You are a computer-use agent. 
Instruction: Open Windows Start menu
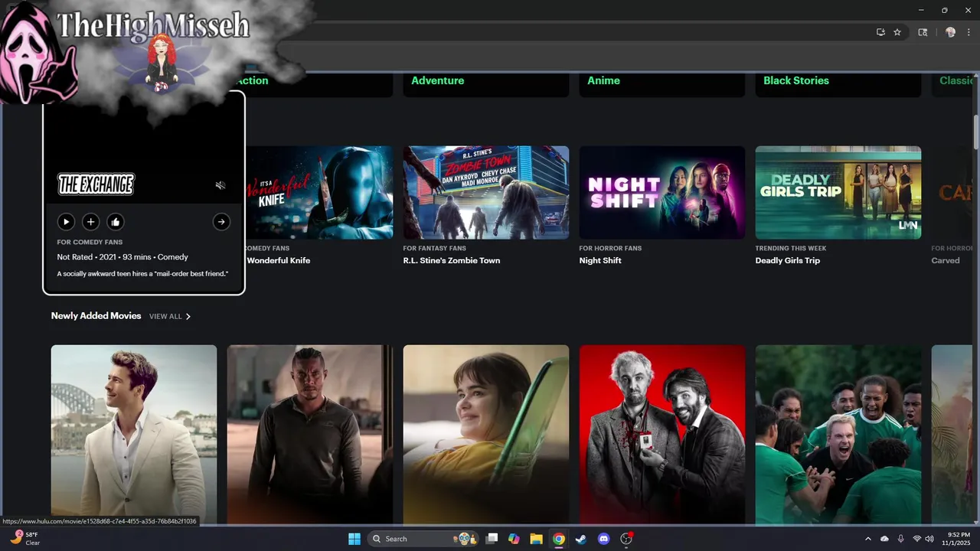[x=354, y=539]
